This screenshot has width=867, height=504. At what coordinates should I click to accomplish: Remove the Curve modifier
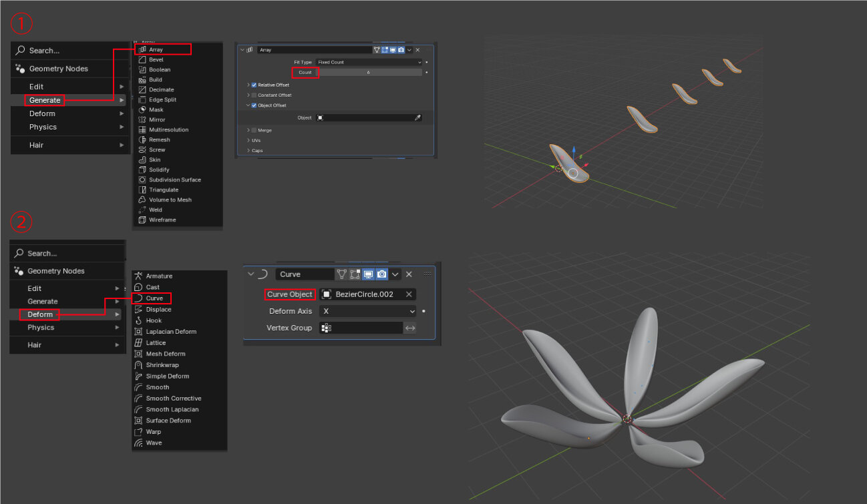(409, 274)
